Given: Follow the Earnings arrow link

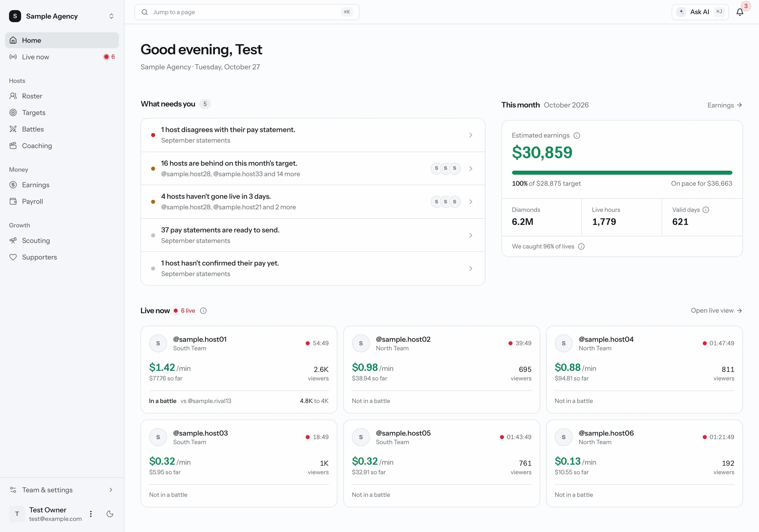Looking at the screenshot, I should point(725,105).
